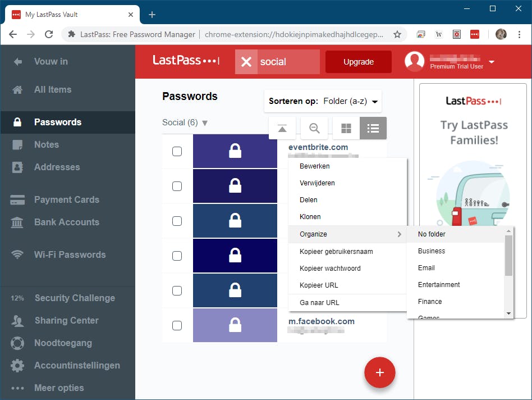
Task: Open the Sorteren op Folder (a-z) dropdown
Action: pyautogui.click(x=323, y=101)
